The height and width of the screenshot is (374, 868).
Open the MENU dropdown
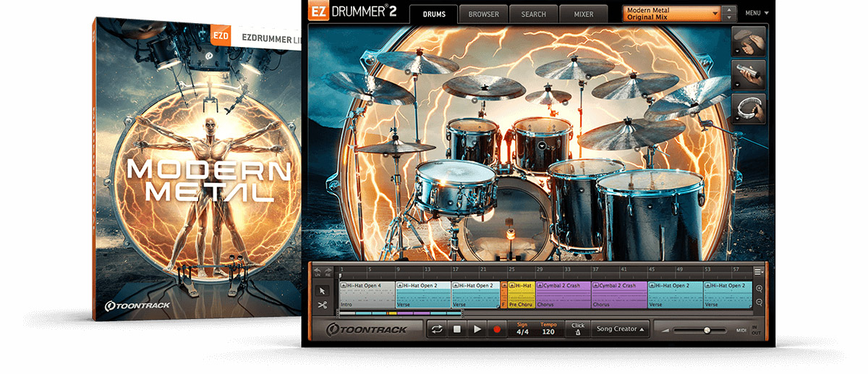pyautogui.click(x=757, y=13)
